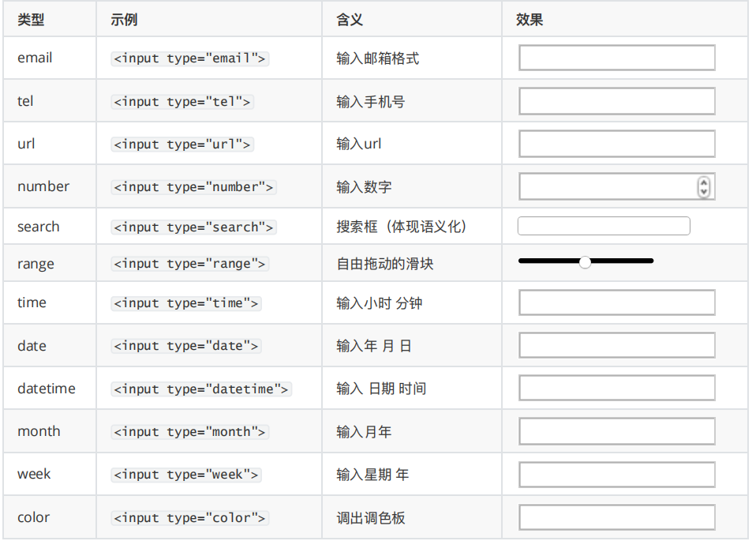Image resolution: width=756 pixels, height=541 pixels.
Task: Select the code <input type="range">
Action: pyautogui.click(x=190, y=264)
